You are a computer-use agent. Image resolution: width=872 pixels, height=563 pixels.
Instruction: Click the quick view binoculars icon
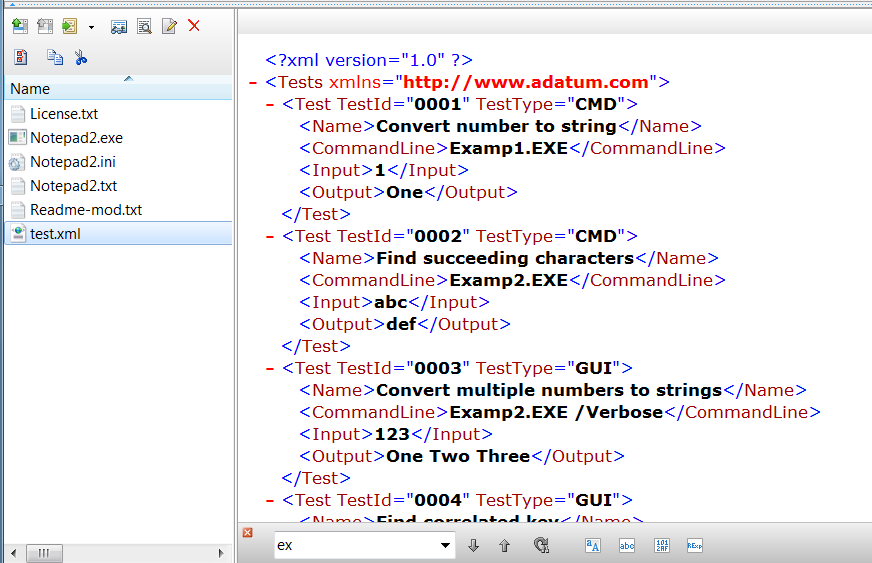(118, 26)
